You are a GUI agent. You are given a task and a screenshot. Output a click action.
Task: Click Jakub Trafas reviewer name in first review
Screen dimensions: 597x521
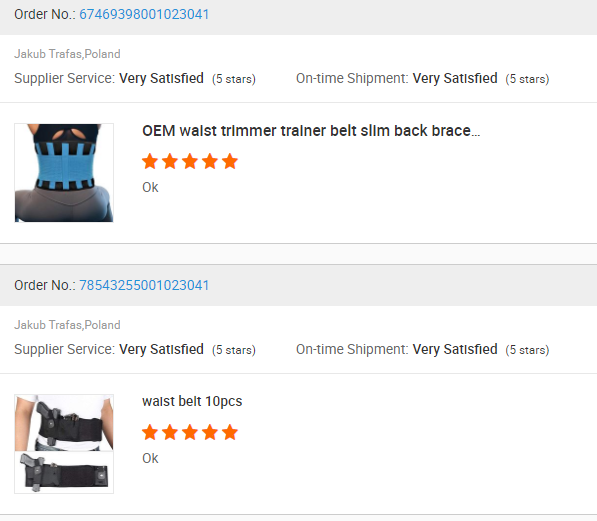[48, 54]
